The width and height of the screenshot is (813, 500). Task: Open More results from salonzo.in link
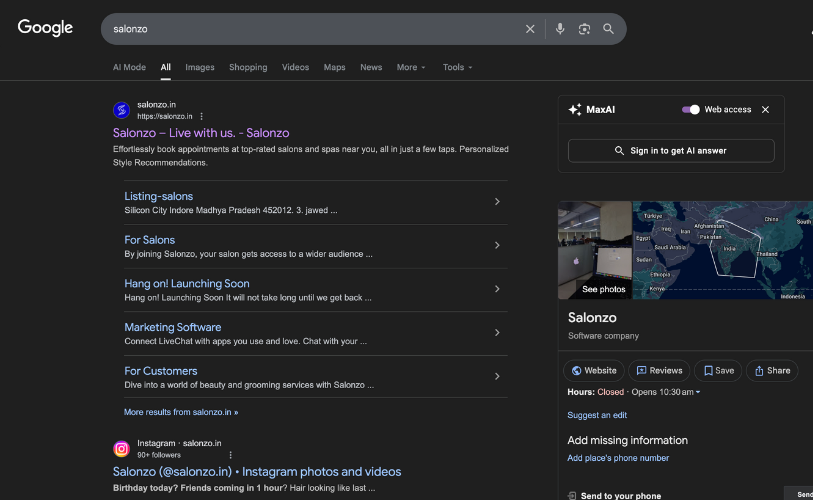tap(181, 412)
